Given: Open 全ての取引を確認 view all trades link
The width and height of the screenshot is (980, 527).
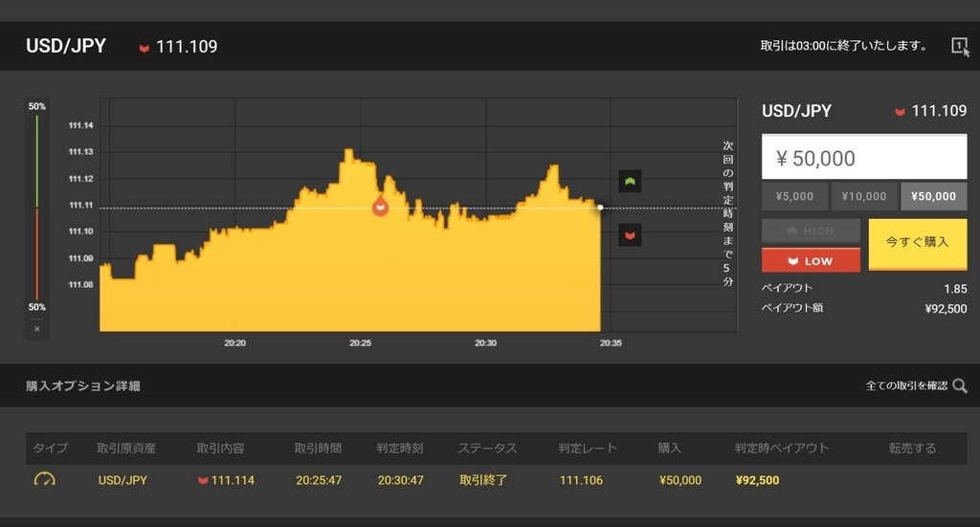Looking at the screenshot, I should click(906, 385).
